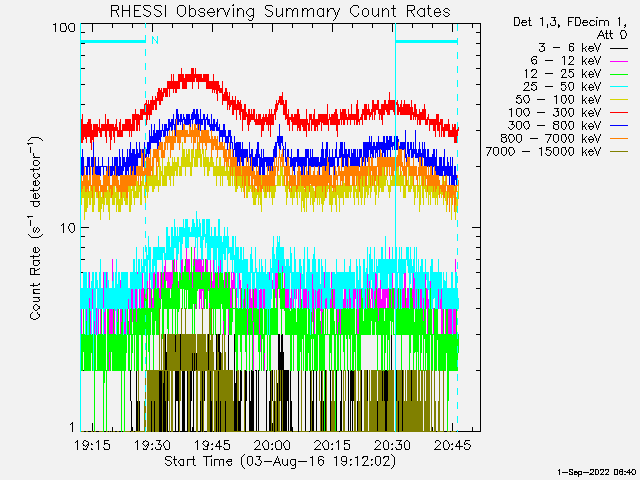Click the 'Start Time (03-Aug-16 19:12:02)' axis label
This screenshot has width=640, height=480.
(x=280, y=462)
